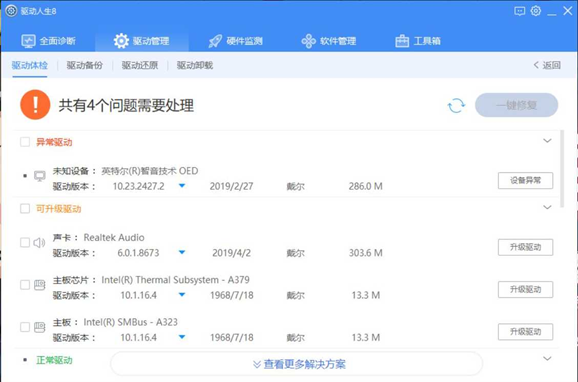
Task: Click the unknown device monitor icon
Action: 40,176
